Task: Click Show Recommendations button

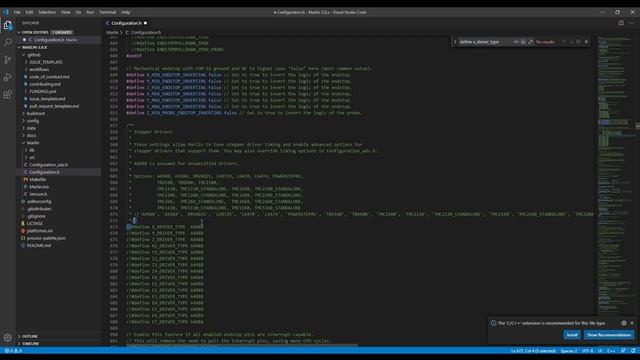Action: pyautogui.click(x=609, y=335)
